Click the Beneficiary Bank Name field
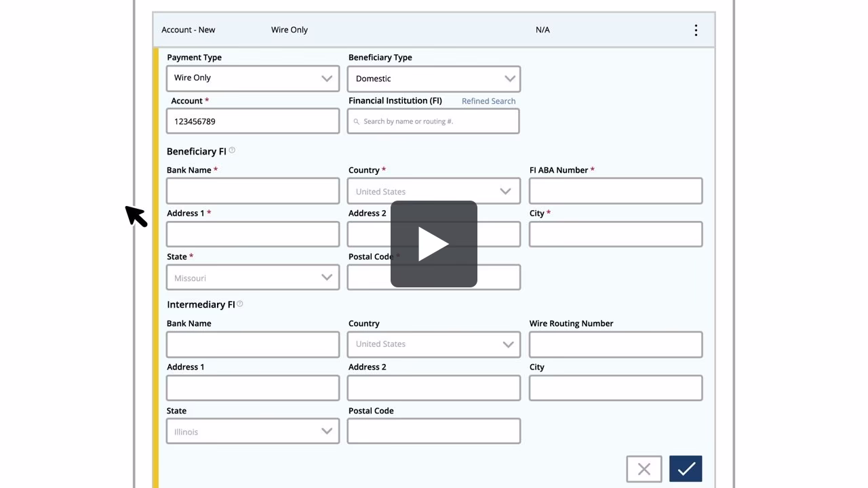Viewport: 868px width, 488px height. coord(252,191)
